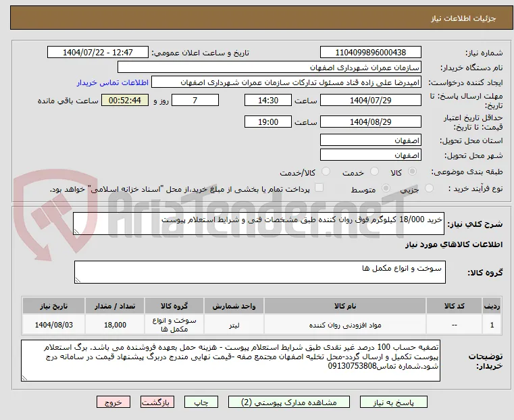
Task: Click the announcement date field 1404/07/22 - 12:47
Action: pyautogui.click(x=98, y=53)
